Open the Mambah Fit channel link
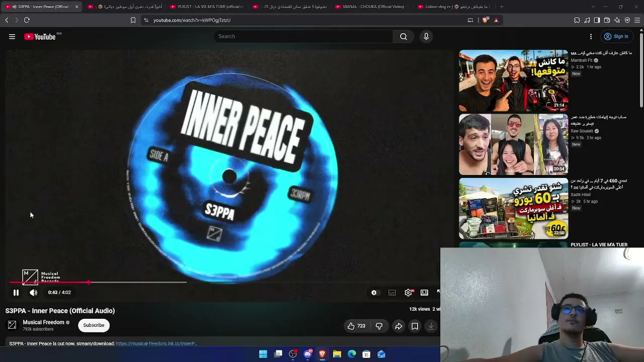Viewport: 644px width, 362px height. 582,60
